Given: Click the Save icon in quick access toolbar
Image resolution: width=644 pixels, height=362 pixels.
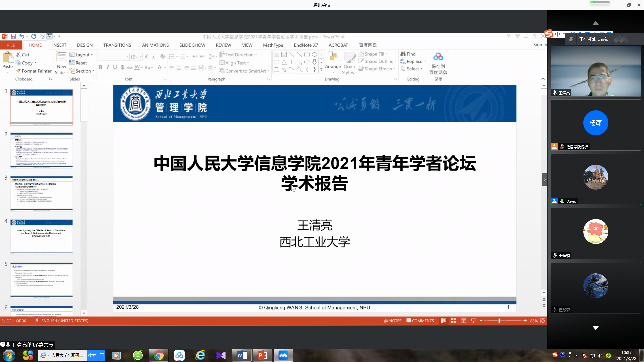Looking at the screenshot, I should pos(13,36).
